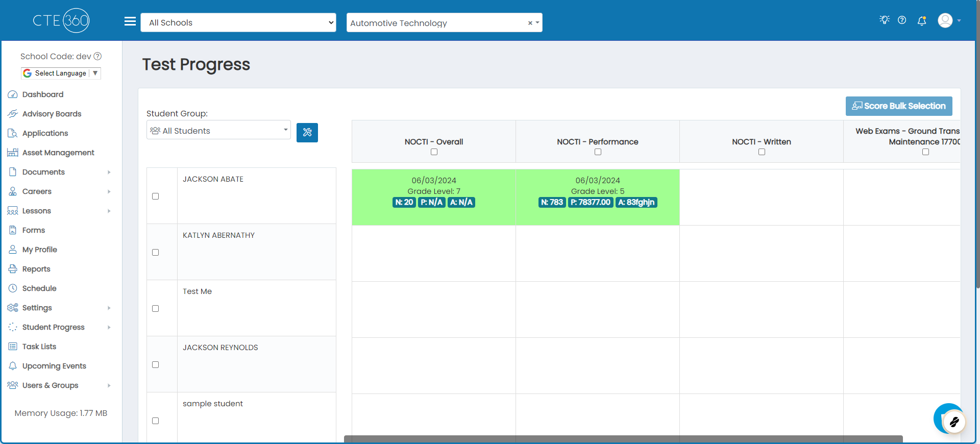Viewport: 980px width, 444px height.
Task: Open the All Schools dropdown
Action: (x=238, y=22)
